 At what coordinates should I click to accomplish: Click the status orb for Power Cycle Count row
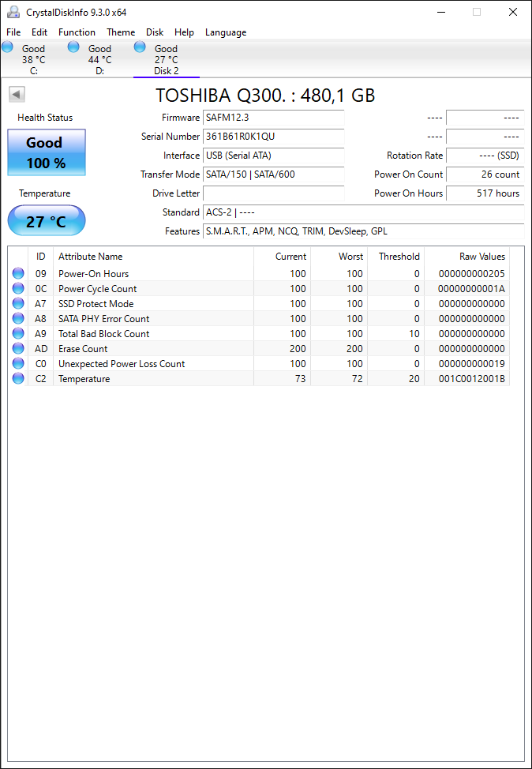click(18, 288)
